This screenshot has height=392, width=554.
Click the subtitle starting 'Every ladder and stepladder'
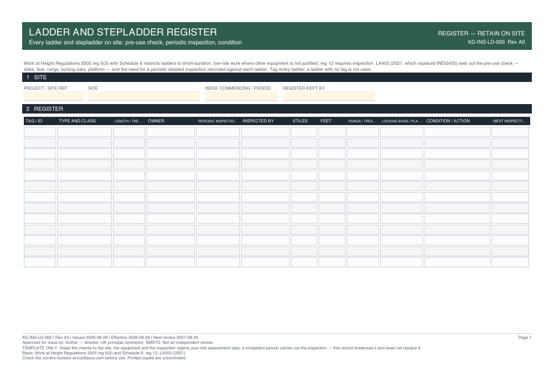pyautogui.click(x=135, y=43)
